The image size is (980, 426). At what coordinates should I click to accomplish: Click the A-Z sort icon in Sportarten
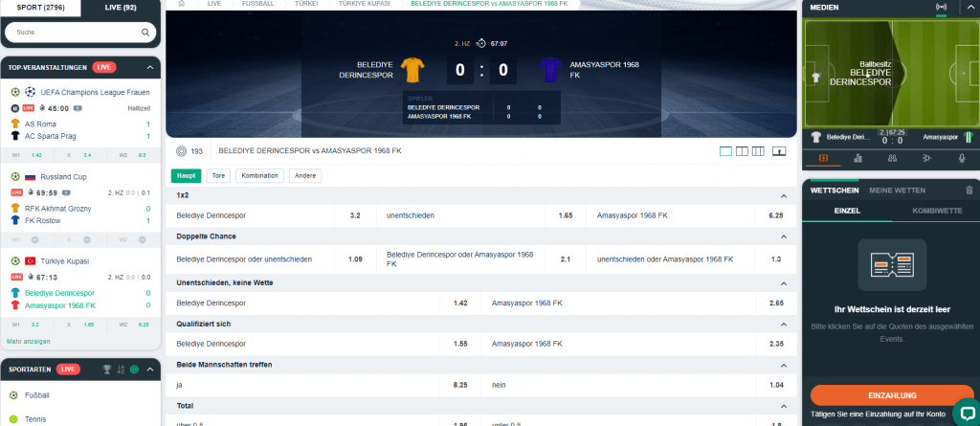click(121, 370)
